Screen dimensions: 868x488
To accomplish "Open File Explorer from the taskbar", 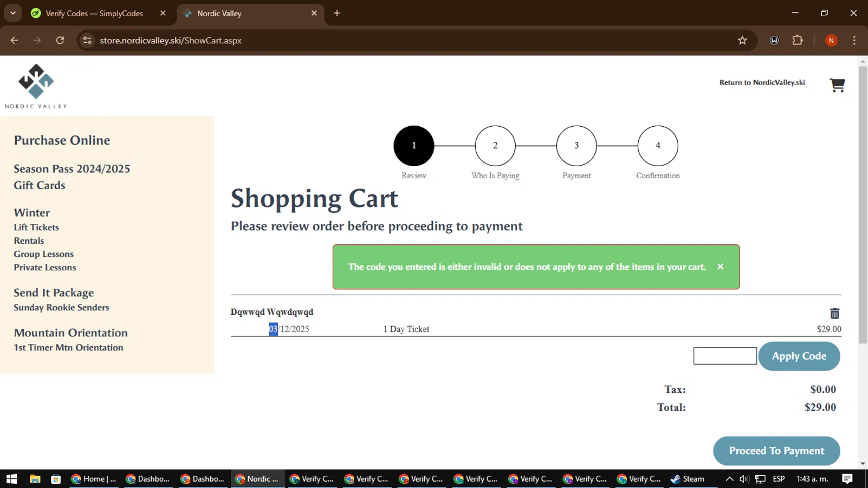I will click(x=35, y=479).
